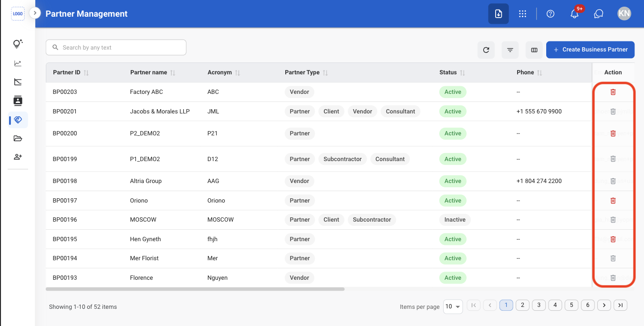
Task: Go to page 3
Action: [539, 305]
